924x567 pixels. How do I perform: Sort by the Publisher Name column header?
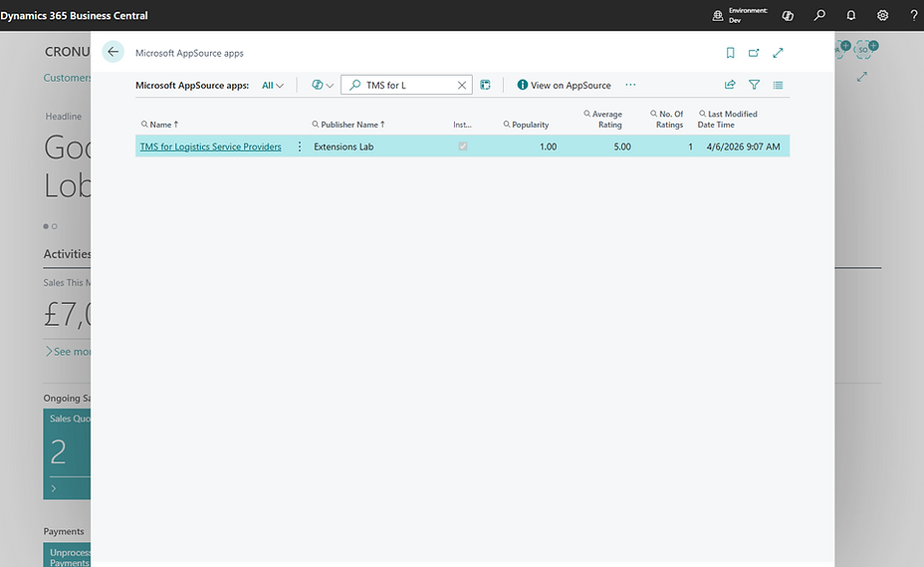pyautogui.click(x=348, y=125)
